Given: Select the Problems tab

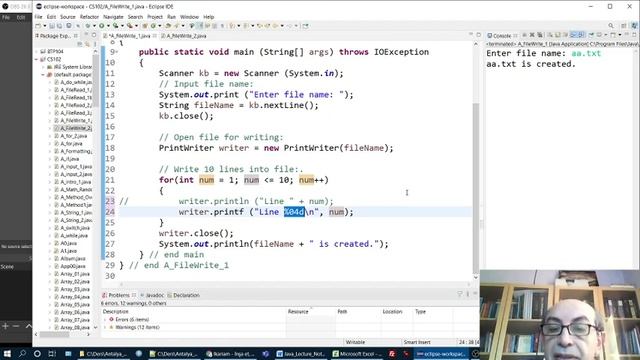Looking at the screenshot, I should (118, 295).
